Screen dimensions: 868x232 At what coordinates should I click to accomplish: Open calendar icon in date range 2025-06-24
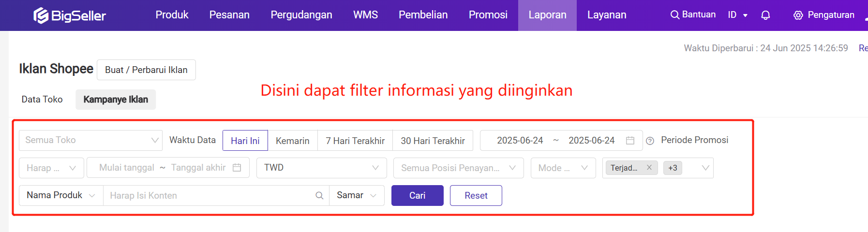pos(630,140)
